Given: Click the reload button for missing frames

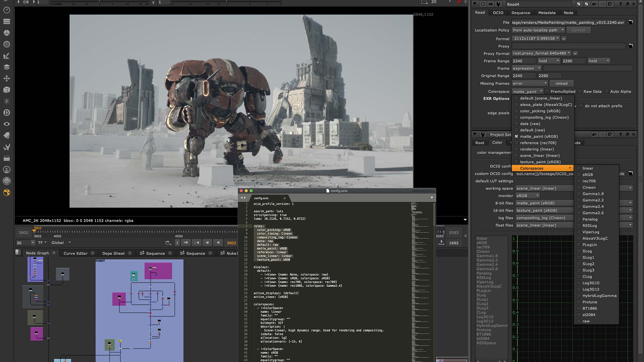Looking at the screenshot, I should coord(561,83).
